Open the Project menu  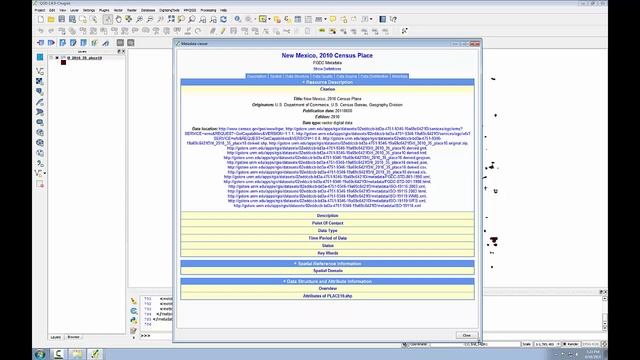40,10
